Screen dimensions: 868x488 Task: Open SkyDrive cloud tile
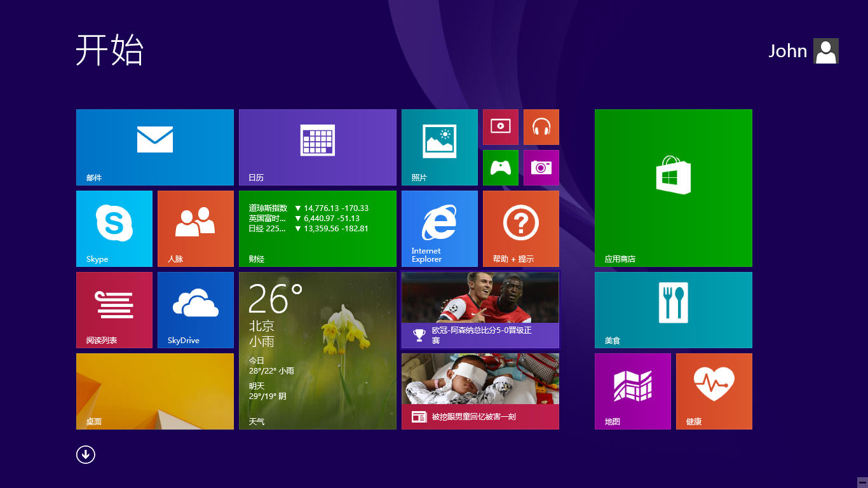click(195, 309)
